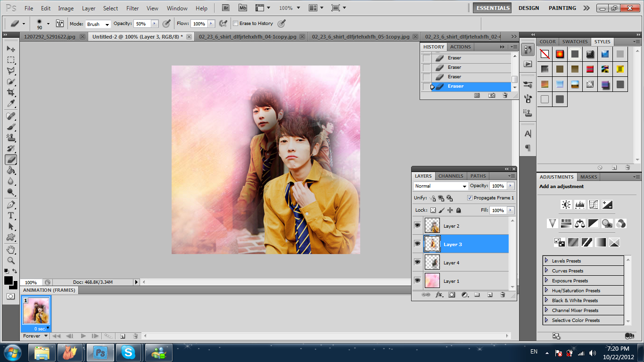Select the Hand tool
The image size is (644, 362).
11,250
